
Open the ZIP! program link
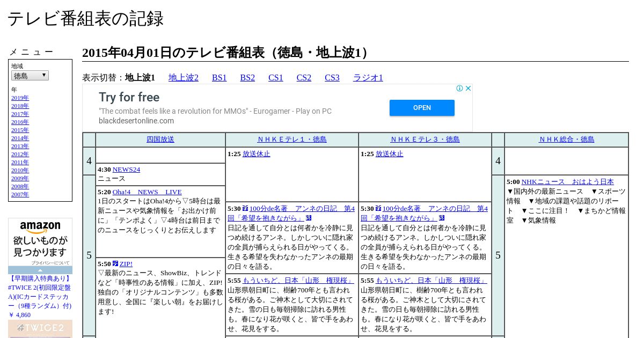point(126,264)
